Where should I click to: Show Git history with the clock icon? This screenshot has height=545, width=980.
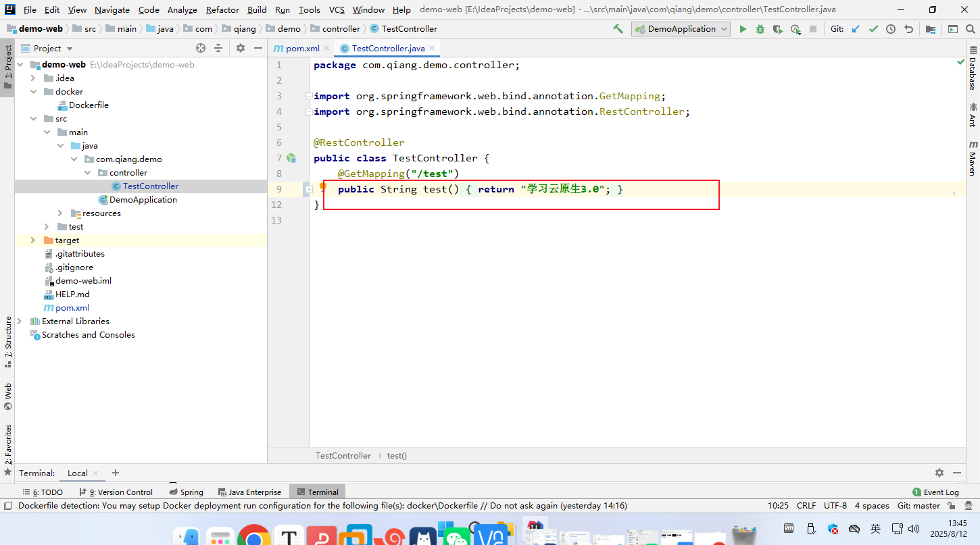point(891,29)
